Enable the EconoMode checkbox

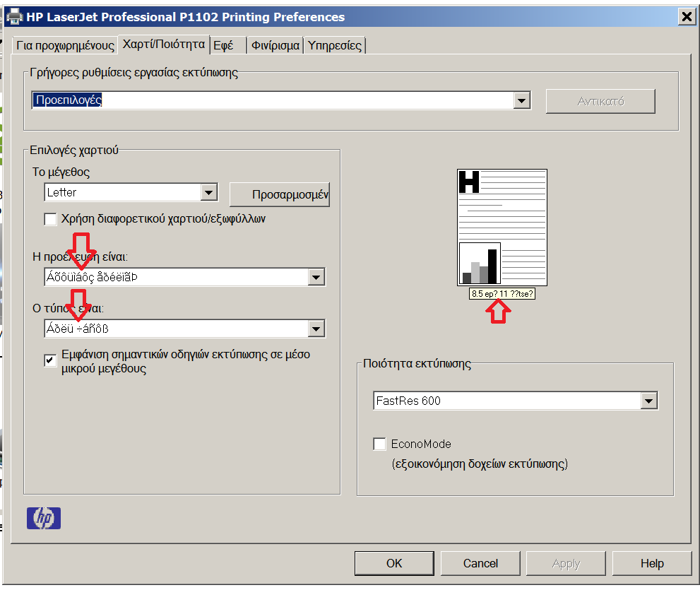380,444
